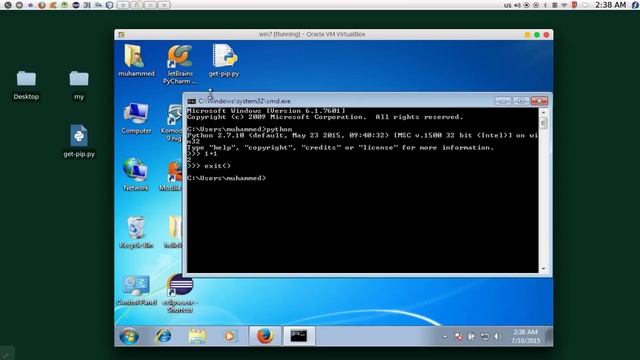This screenshot has height=360, width=640.
Task: Click the scroll down arrow in cmd window
Action: (543, 269)
